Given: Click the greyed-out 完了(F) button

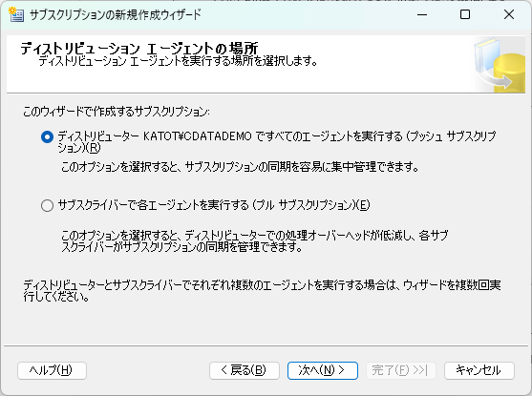Looking at the screenshot, I should click(401, 370).
